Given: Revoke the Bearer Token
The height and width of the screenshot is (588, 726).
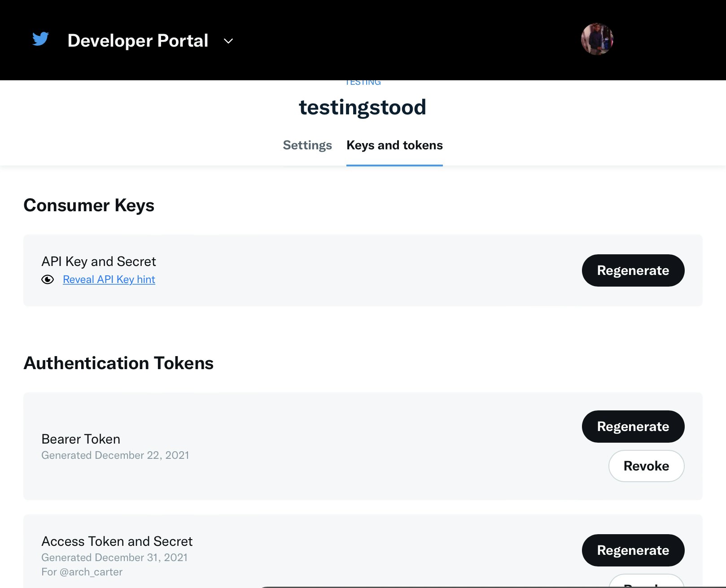Looking at the screenshot, I should (x=646, y=466).
